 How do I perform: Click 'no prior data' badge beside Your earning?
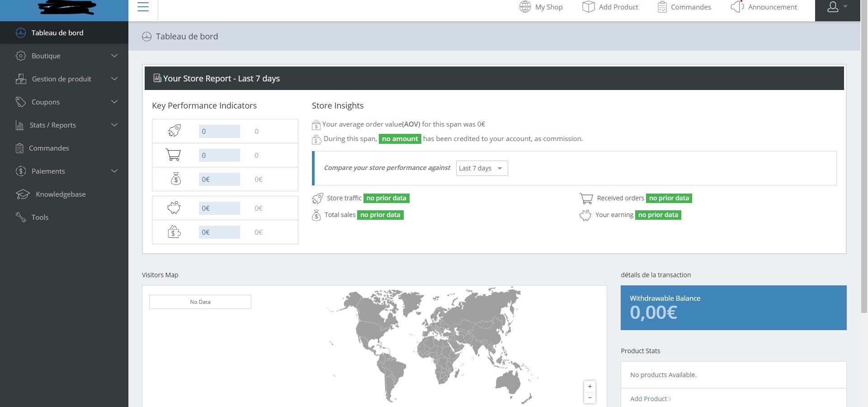click(658, 215)
